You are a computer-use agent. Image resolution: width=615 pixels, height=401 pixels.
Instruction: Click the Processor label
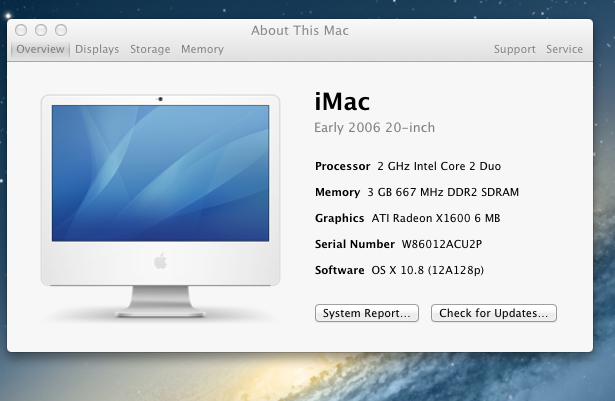tap(342, 166)
